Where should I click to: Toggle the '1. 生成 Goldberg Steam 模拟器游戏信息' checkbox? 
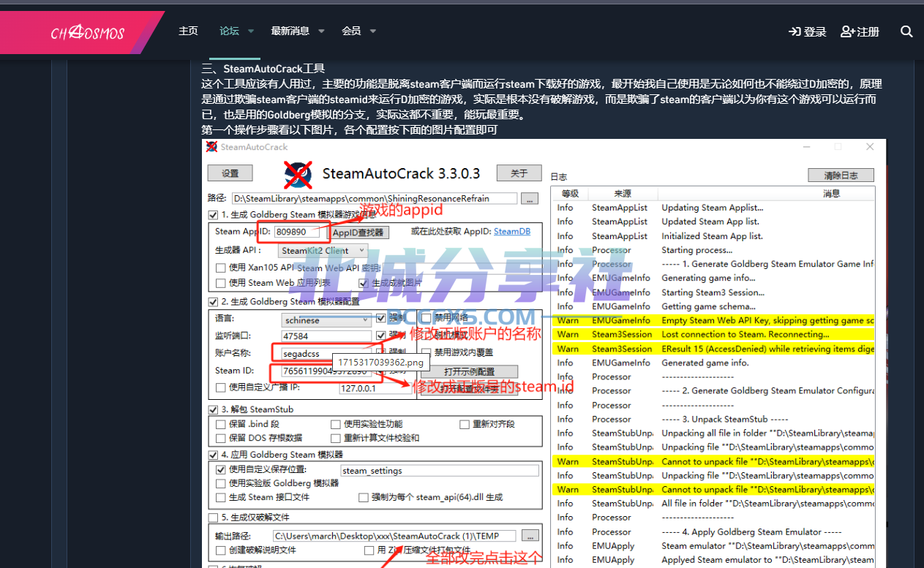[x=213, y=215]
